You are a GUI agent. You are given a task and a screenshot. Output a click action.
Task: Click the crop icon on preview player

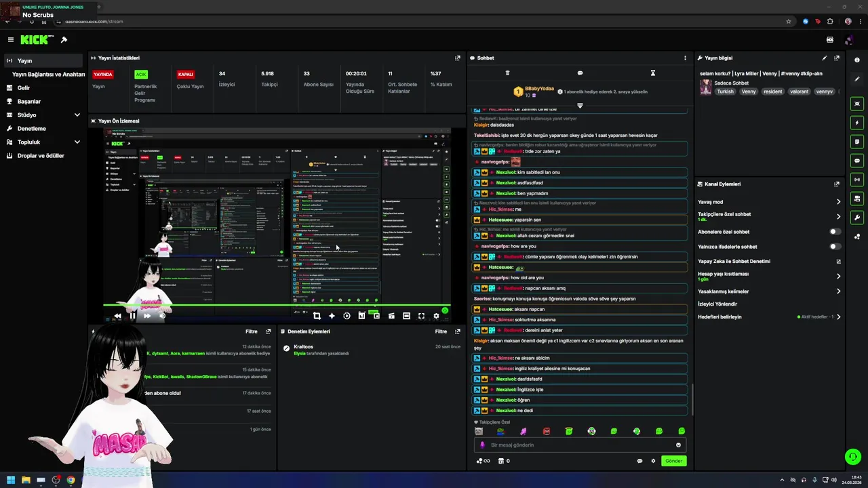click(x=317, y=316)
